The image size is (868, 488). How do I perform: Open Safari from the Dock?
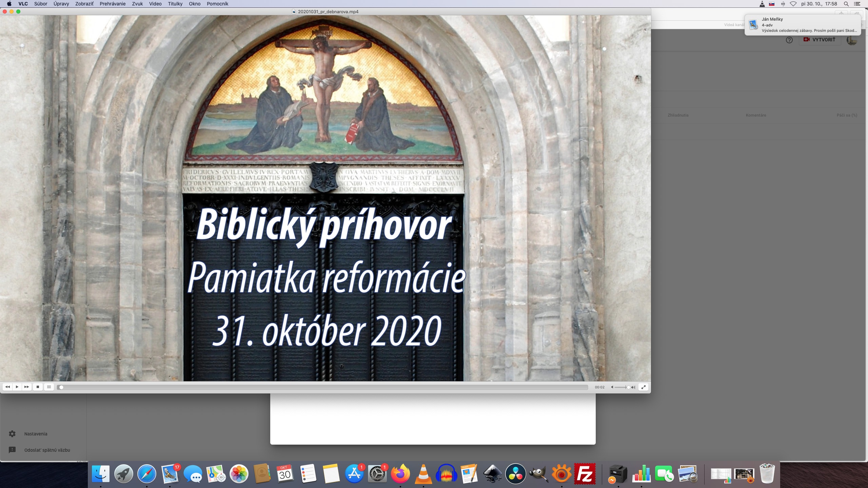tap(147, 473)
